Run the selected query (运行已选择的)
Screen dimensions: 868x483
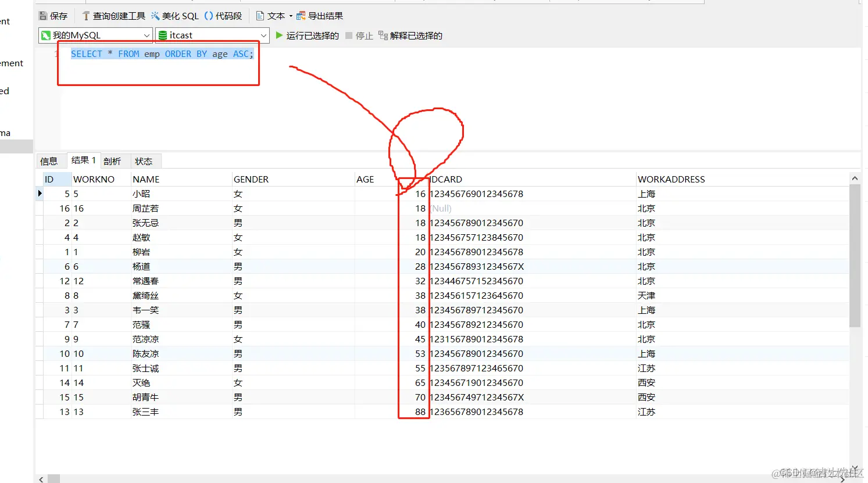[307, 35]
